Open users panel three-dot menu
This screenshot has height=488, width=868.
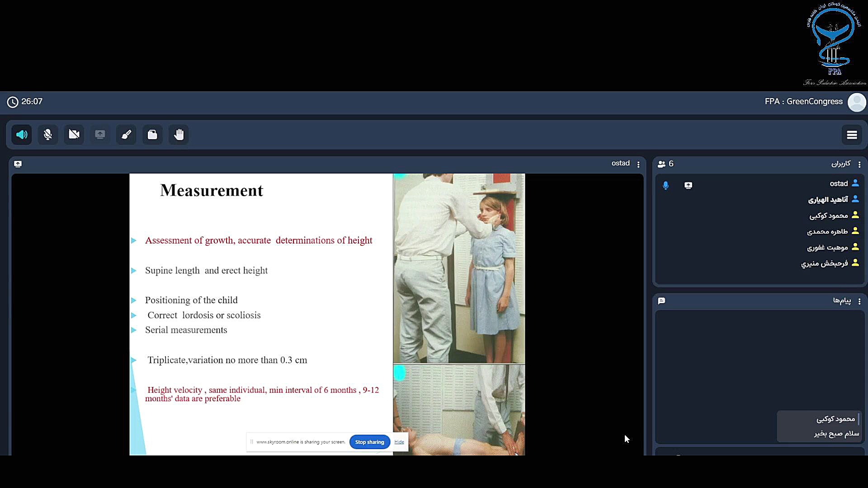click(x=859, y=164)
